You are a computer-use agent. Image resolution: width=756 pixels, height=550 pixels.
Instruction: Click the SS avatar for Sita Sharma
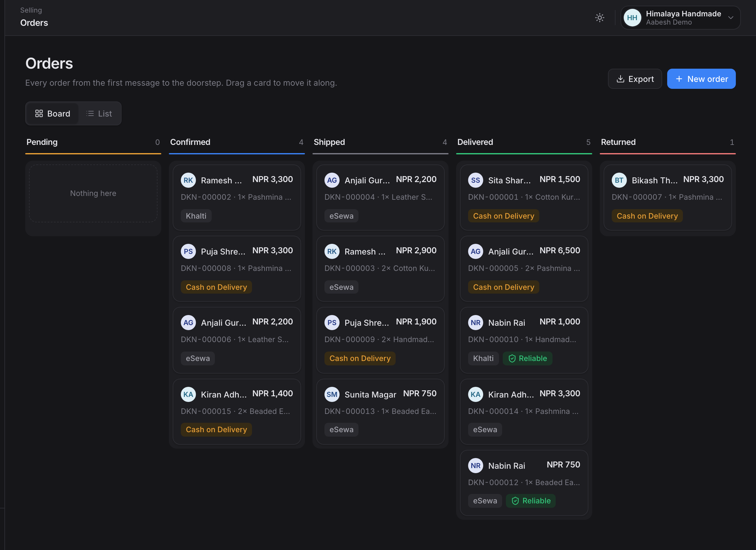click(476, 180)
